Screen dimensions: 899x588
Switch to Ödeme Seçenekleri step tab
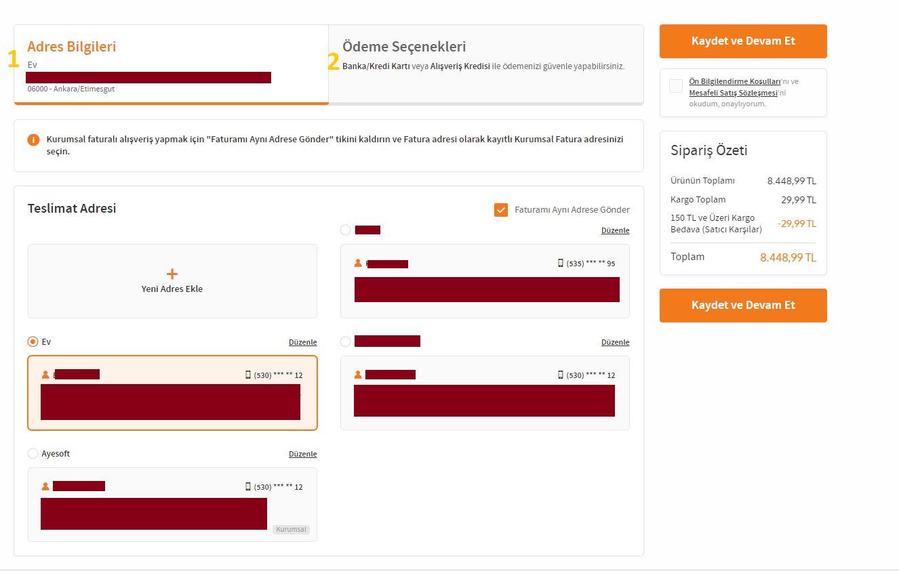486,64
